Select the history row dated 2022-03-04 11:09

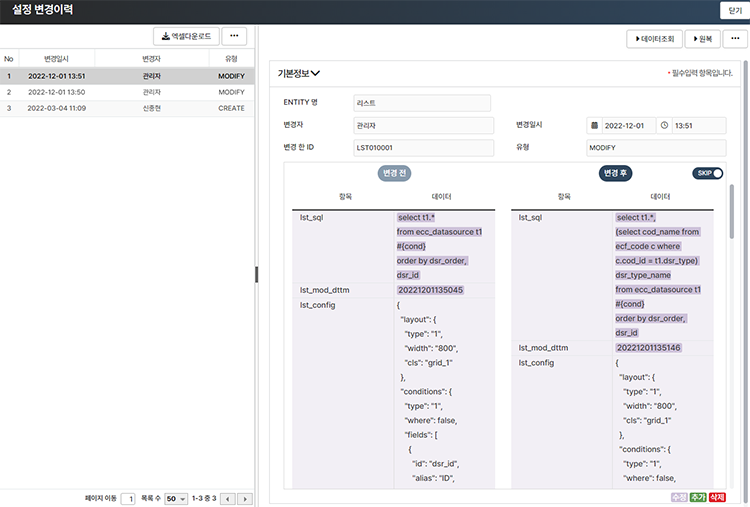click(x=127, y=108)
